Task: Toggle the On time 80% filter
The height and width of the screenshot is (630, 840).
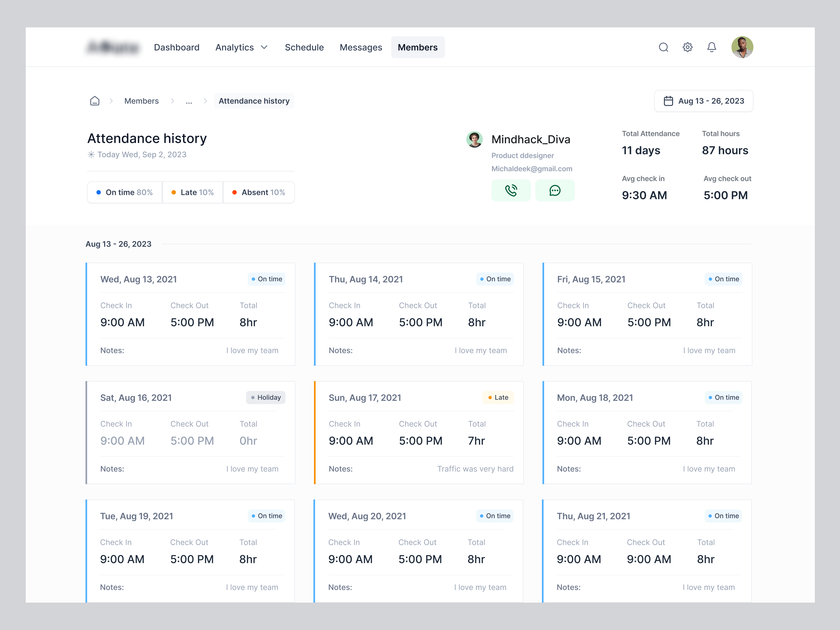Action: [x=125, y=192]
